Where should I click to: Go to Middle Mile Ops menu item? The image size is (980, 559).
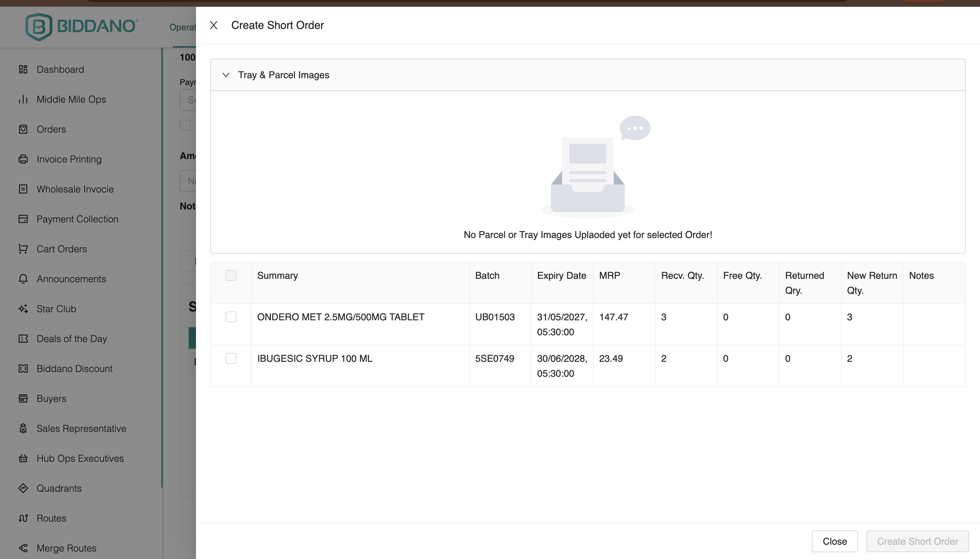71,99
